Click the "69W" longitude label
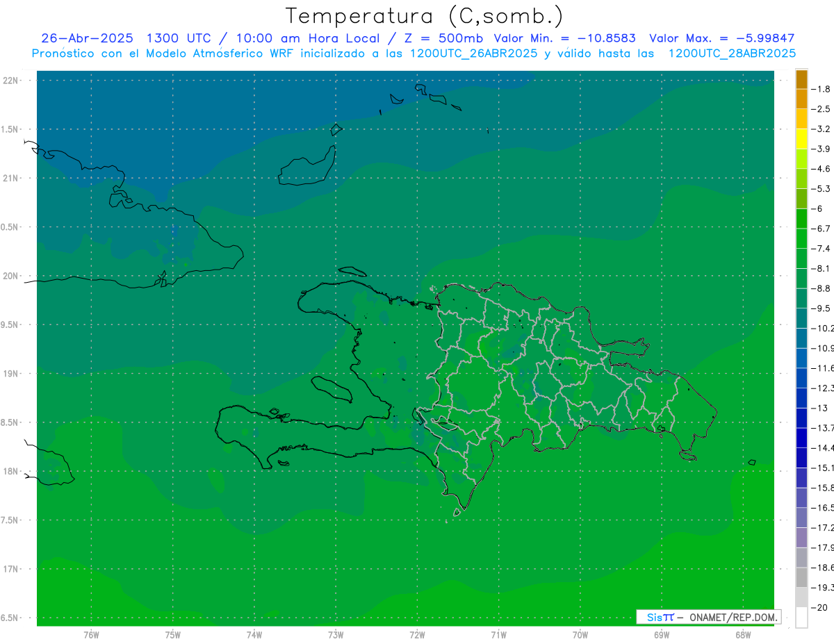This screenshot has height=644, width=834. coord(662,635)
